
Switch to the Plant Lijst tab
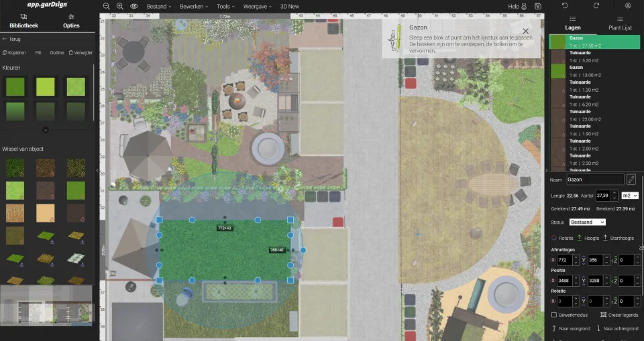point(620,24)
